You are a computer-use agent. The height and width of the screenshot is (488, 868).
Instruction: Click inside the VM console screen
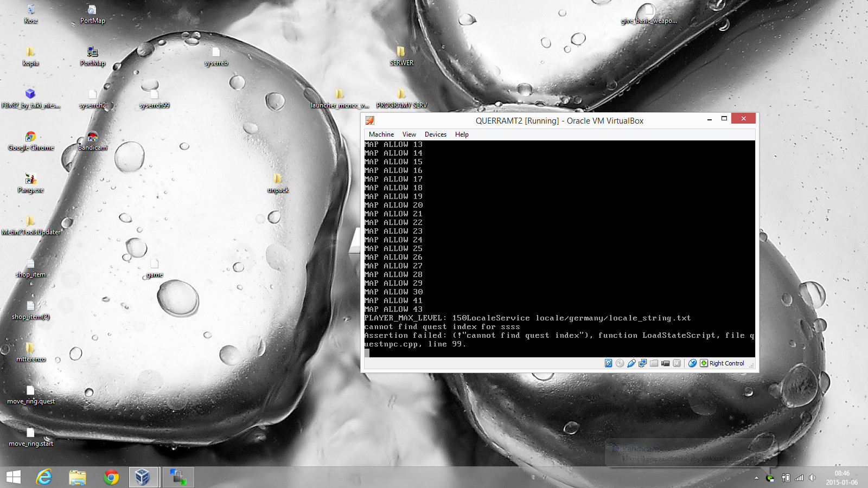[559, 248]
